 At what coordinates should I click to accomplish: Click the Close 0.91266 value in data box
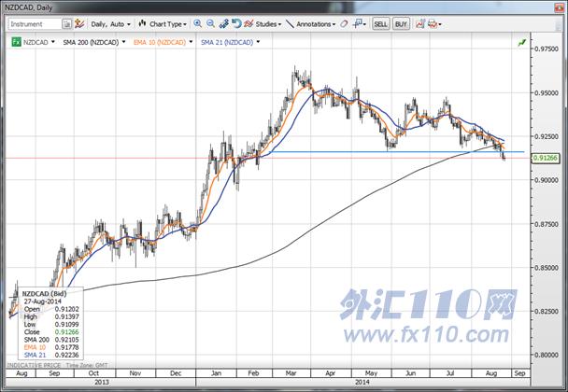coord(66,332)
